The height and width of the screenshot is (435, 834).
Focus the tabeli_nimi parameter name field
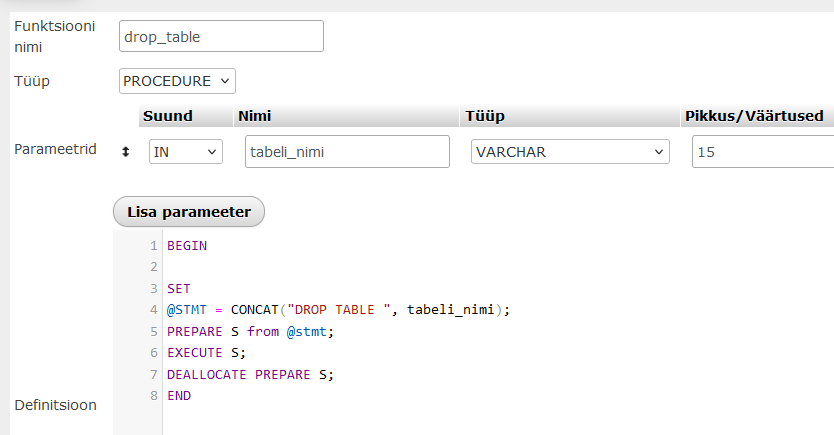tap(347, 151)
